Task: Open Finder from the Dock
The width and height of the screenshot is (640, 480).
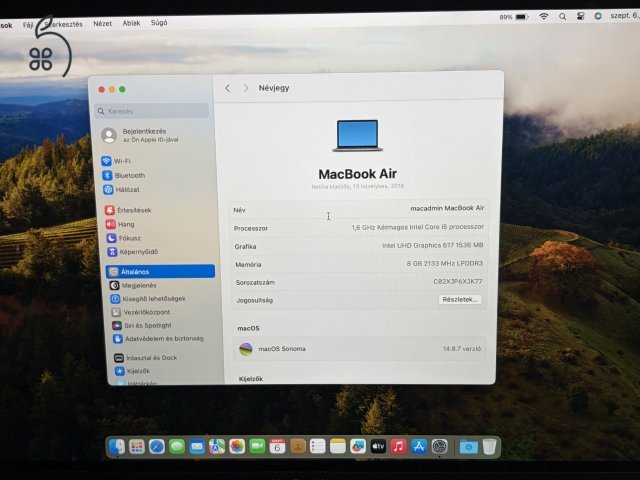Action: click(117, 447)
